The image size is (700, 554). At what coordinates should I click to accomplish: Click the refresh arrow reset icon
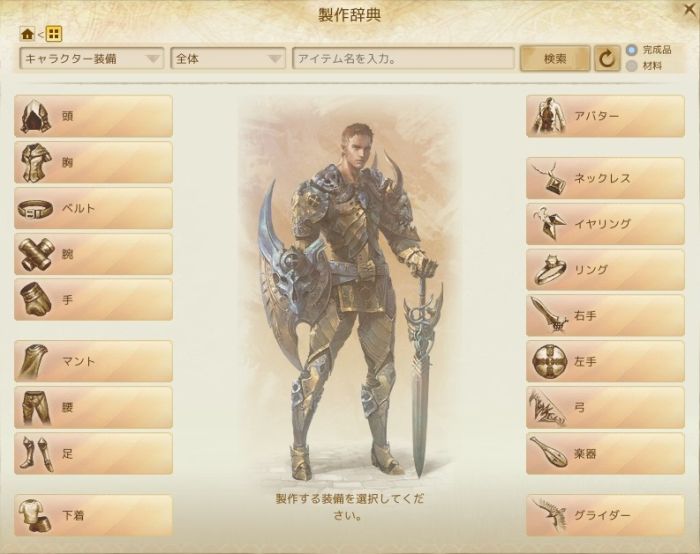coord(607,58)
